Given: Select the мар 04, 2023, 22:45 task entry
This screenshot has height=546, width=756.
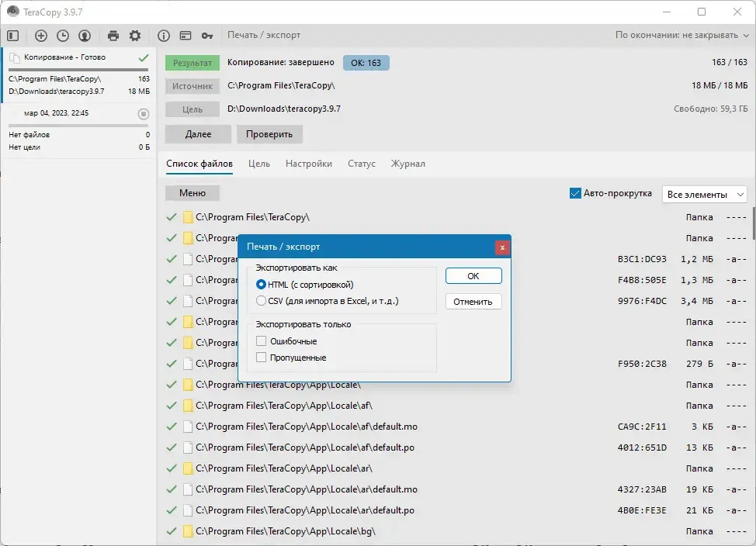Looking at the screenshot, I should (x=78, y=131).
